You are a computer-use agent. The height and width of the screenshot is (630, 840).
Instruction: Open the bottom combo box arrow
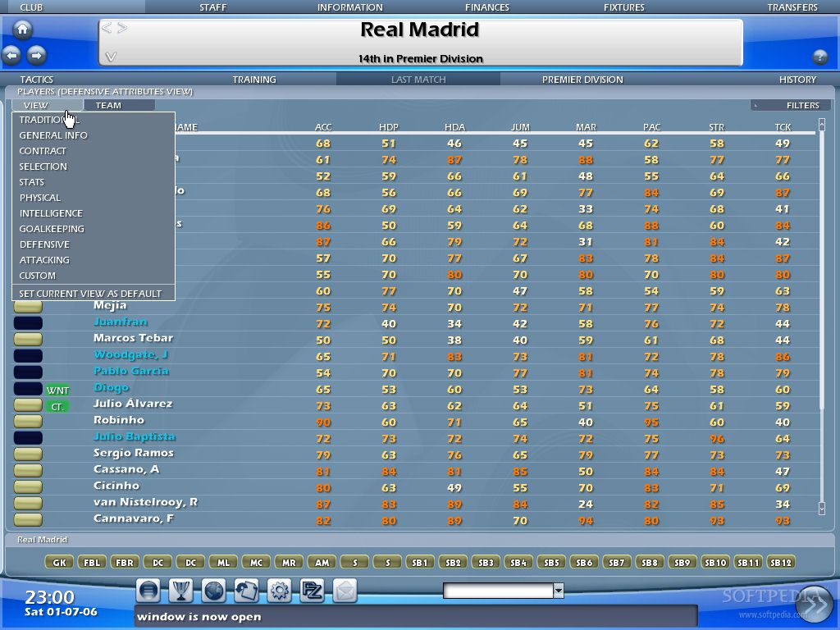(558, 591)
